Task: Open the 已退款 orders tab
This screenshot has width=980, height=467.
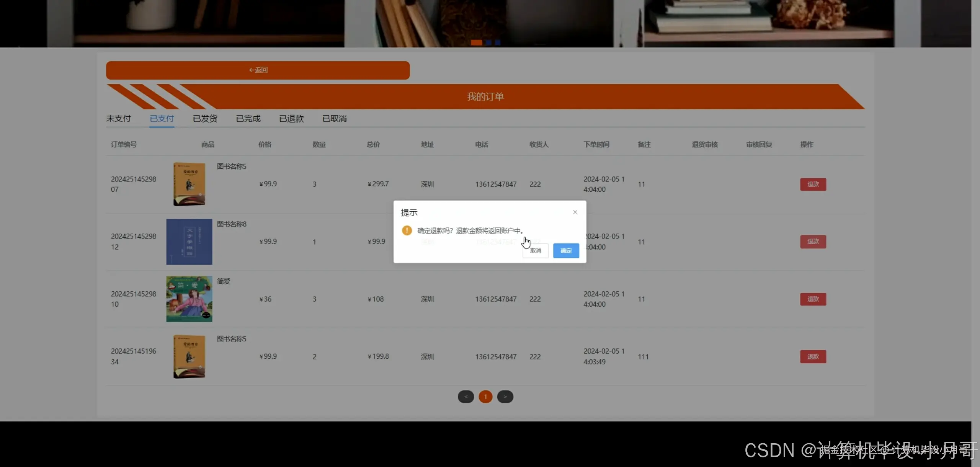Action: pos(291,119)
